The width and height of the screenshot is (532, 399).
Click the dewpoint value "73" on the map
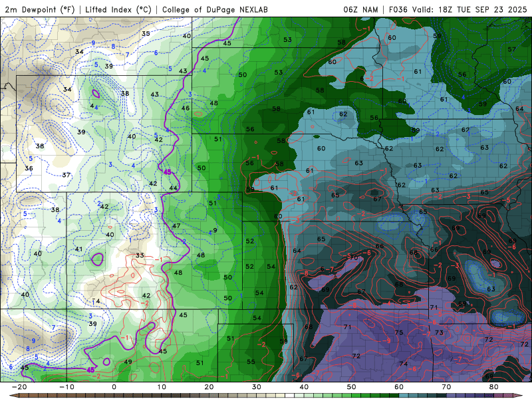439,332
